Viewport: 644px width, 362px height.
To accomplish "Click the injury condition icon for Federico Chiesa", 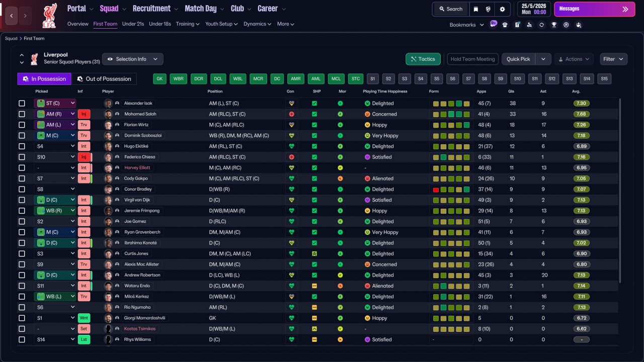I will tap(291, 157).
